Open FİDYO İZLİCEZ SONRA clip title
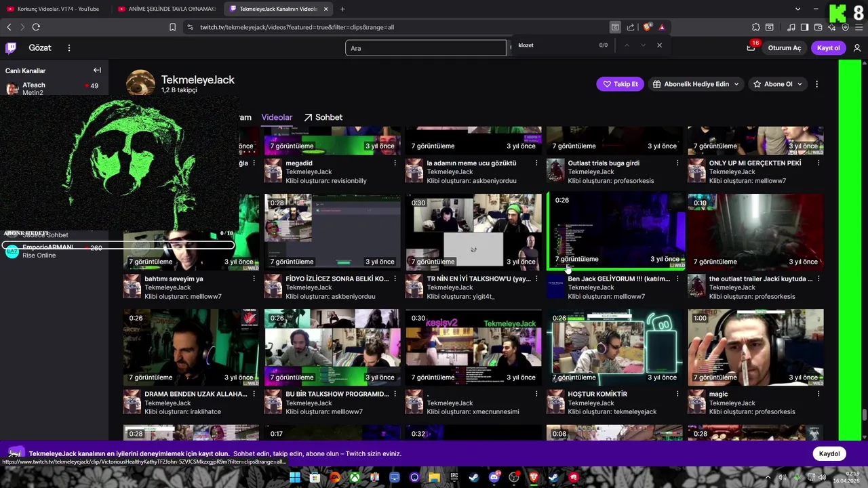Viewport: 868px width, 488px height. pyautogui.click(x=337, y=279)
